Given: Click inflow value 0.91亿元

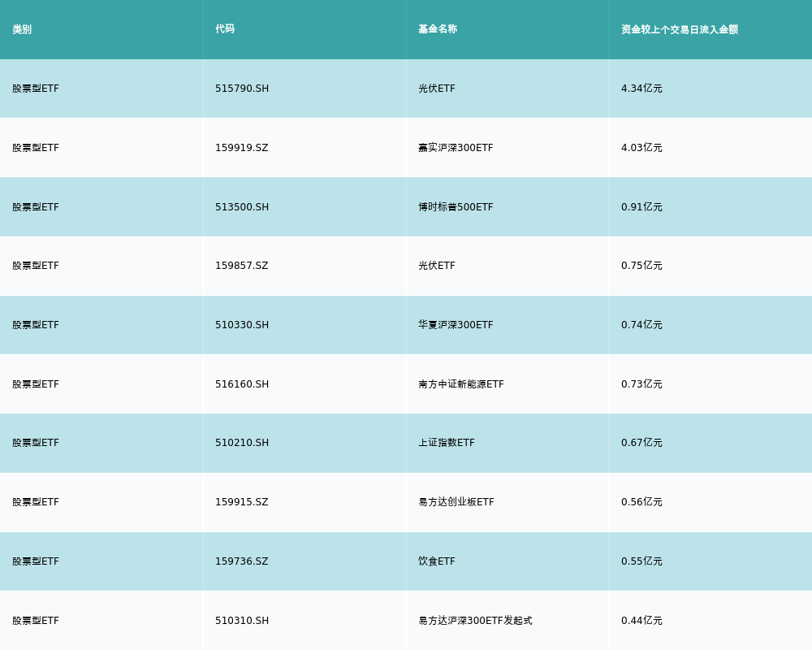Looking at the screenshot, I should coord(641,207).
